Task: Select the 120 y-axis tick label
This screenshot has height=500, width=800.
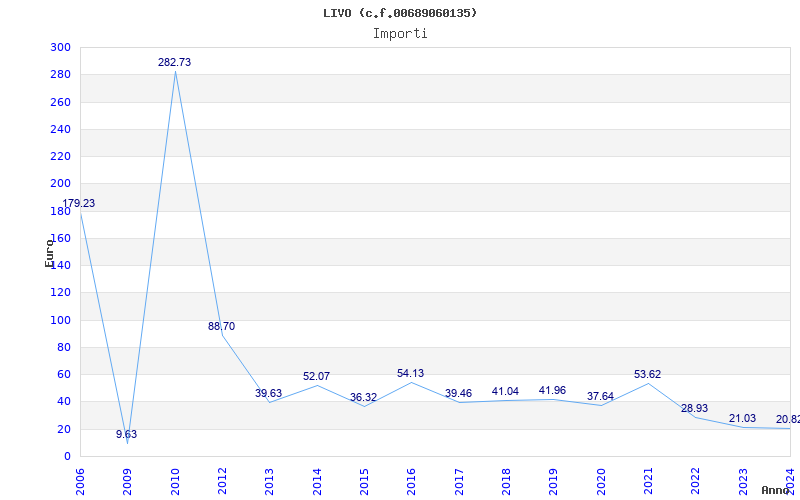Action: [x=60, y=293]
